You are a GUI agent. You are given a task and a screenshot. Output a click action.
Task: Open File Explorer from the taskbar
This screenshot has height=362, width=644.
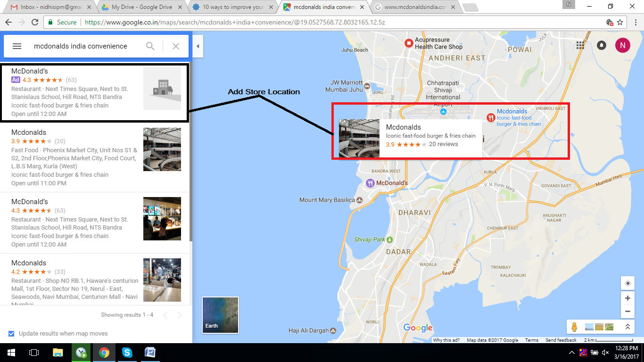[58, 352]
